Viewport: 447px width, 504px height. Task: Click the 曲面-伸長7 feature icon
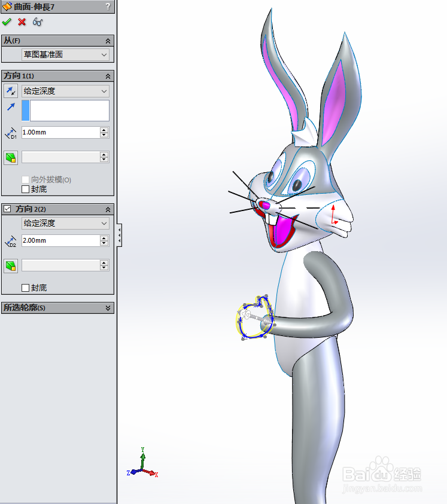(x=7, y=6)
